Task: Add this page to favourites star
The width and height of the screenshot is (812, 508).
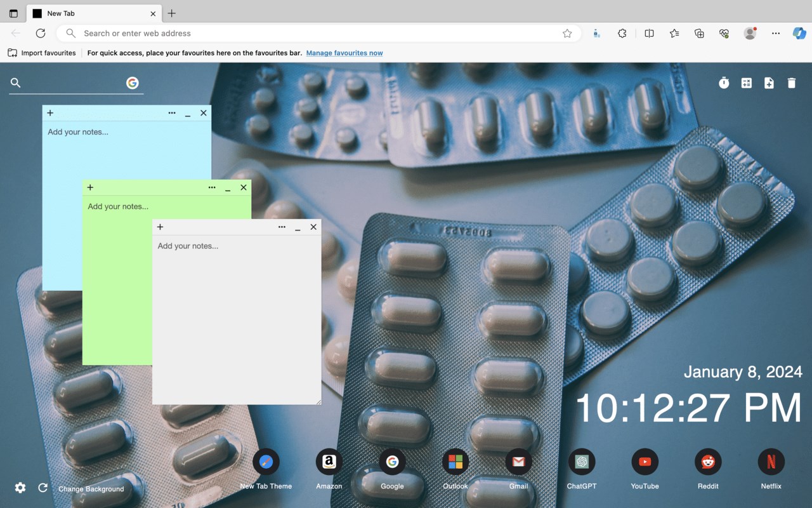Action: point(567,34)
